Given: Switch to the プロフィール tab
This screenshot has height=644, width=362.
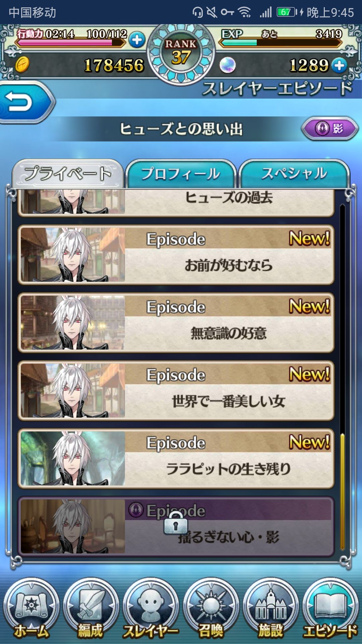Looking at the screenshot, I should point(181,174).
